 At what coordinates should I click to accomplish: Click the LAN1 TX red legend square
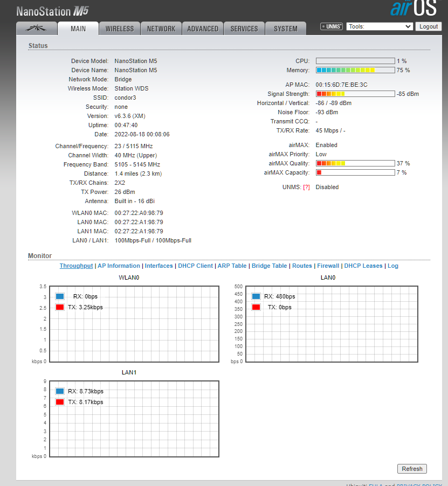coord(60,402)
